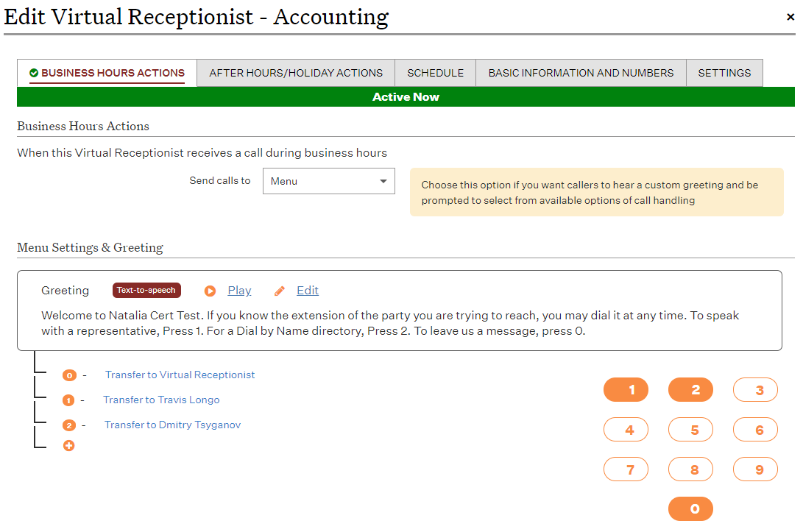Screen dimensions: 803x532
Task: Click the Edit greeting link
Action: pos(308,291)
